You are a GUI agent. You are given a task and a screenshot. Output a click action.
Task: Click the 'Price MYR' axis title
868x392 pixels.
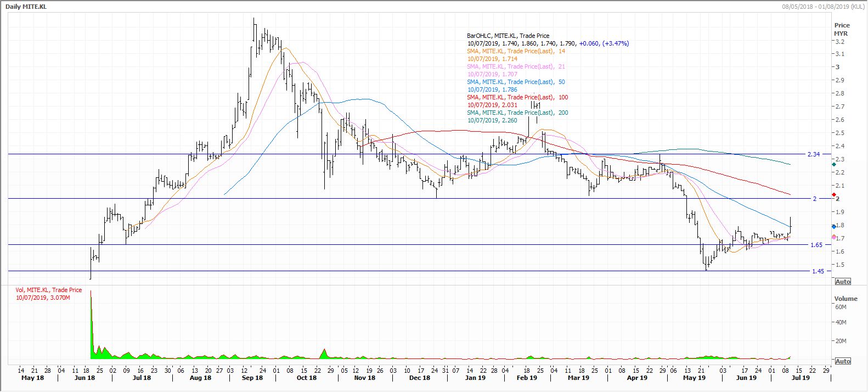(842, 29)
